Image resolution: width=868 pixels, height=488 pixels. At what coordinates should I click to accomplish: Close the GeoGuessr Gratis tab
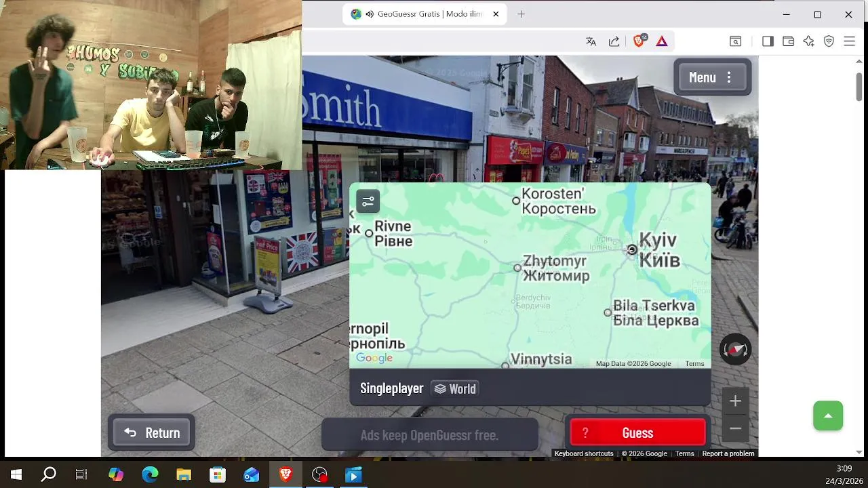[x=496, y=14]
